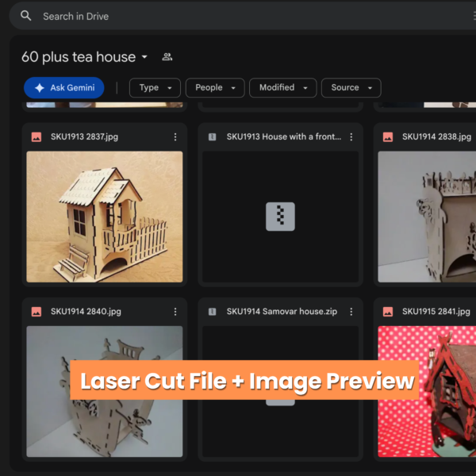The width and height of the screenshot is (476, 476).
Task: Open more actions for SKU1914 2840.jpg
Action: [175, 312]
